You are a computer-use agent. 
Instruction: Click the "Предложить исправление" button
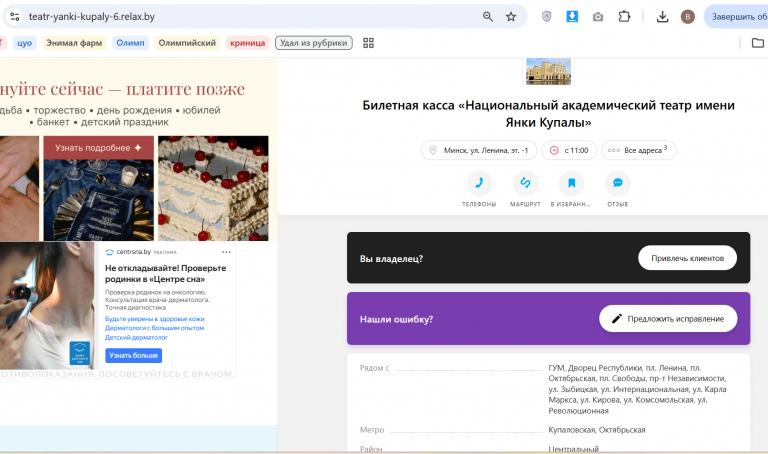point(668,319)
